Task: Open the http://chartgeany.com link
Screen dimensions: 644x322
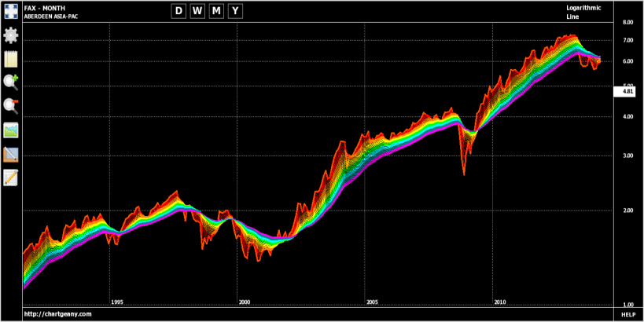Action: tap(58, 314)
